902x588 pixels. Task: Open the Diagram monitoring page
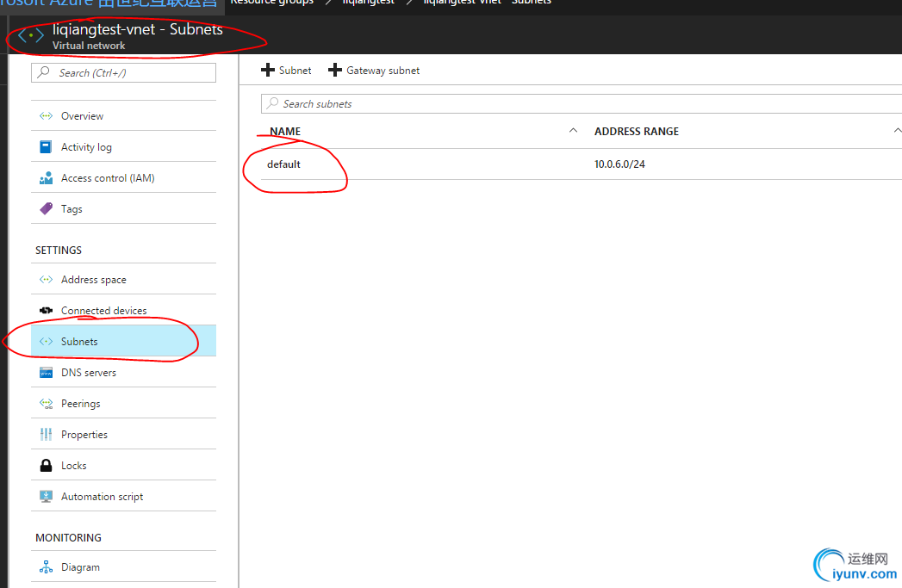click(124, 567)
